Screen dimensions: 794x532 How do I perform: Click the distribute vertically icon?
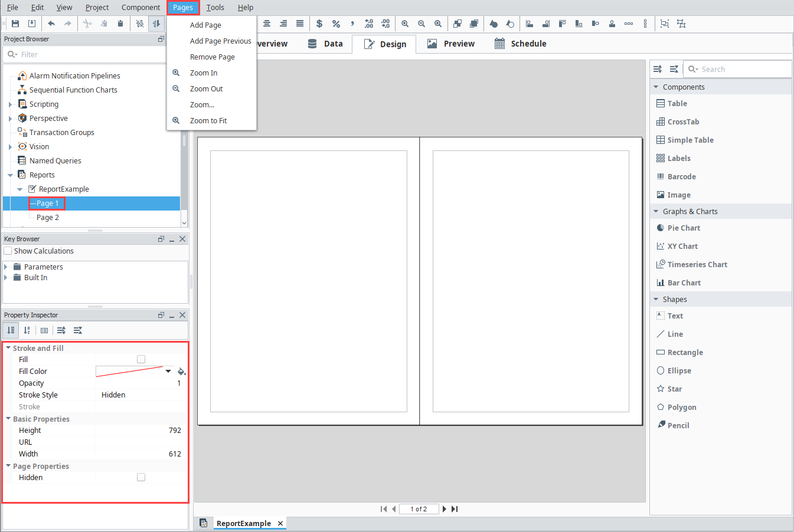pyautogui.click(x=645, y=24)
